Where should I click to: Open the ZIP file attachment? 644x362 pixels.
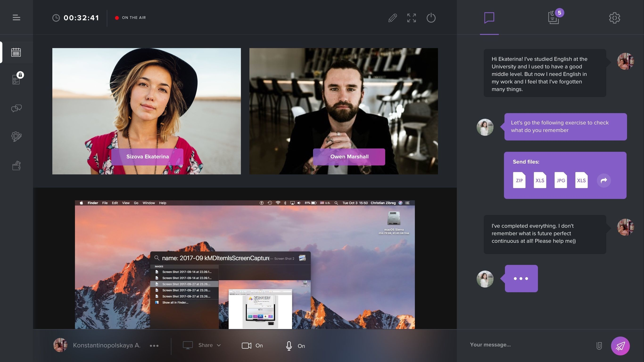point(519,180)
